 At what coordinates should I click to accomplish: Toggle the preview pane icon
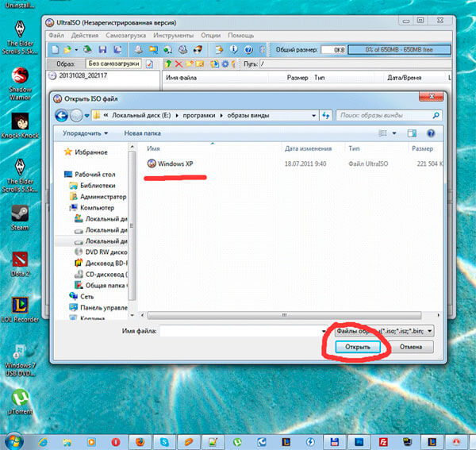coord(412,133)
